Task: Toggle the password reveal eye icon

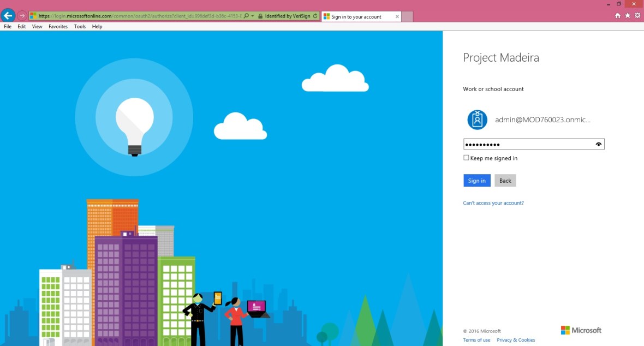Action: (x=599, y=144)
